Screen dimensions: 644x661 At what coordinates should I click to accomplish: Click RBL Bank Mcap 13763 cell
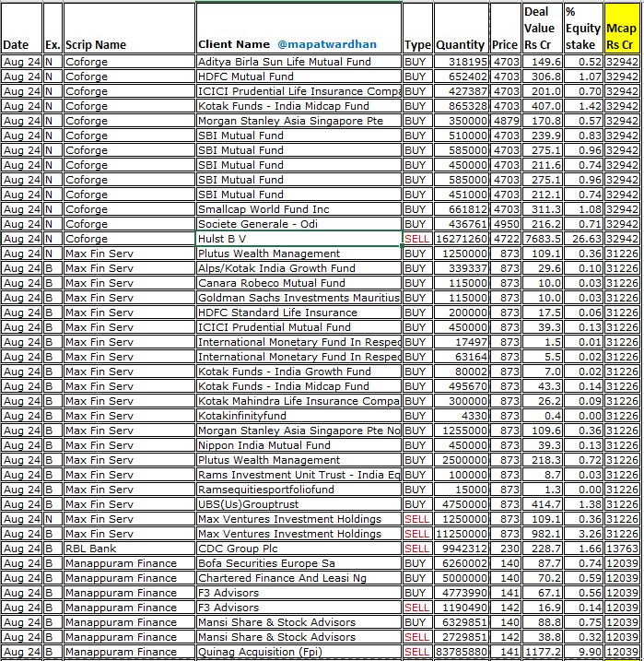(622, 549)
